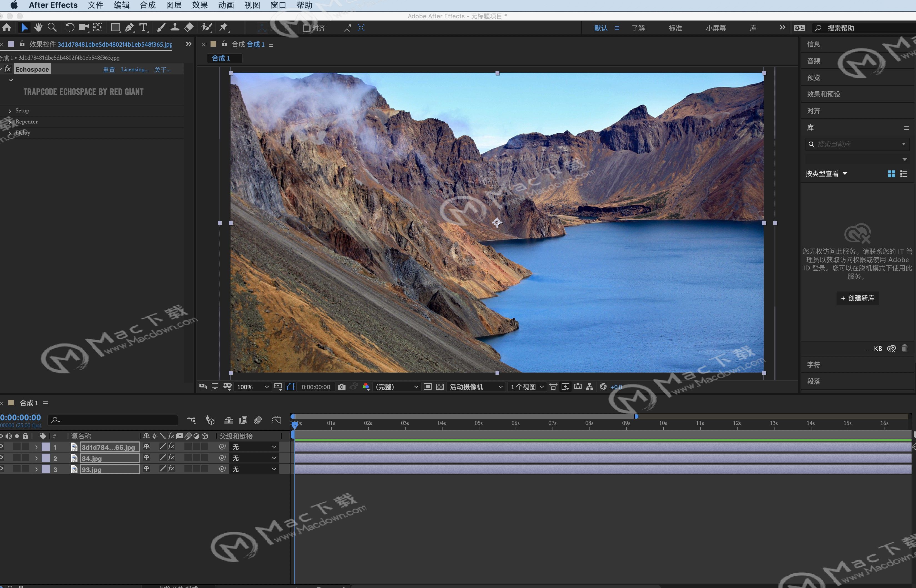This screenshot has width=916, height=588.
Task: Select the Rectangle shape tool
Action: pos(115,27)
